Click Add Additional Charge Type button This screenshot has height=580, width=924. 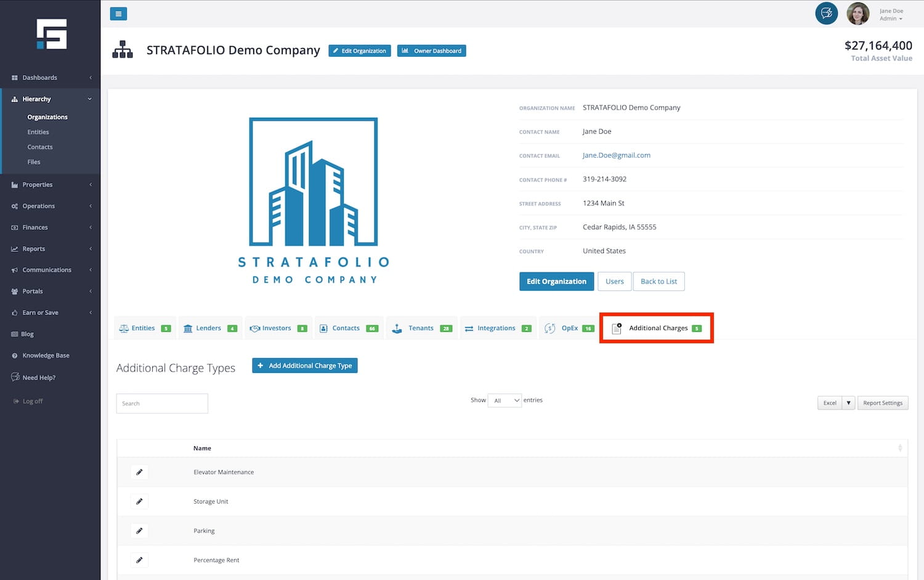(x=305, y=366)
